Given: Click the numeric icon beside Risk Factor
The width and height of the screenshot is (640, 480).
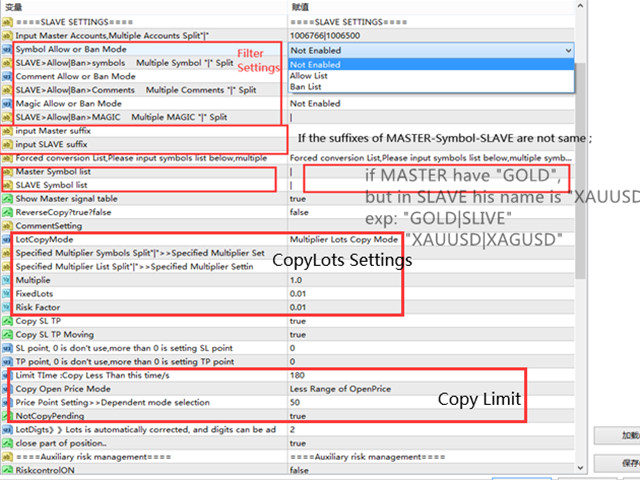Looking at the screenshot, I should [x=7, y=307].
